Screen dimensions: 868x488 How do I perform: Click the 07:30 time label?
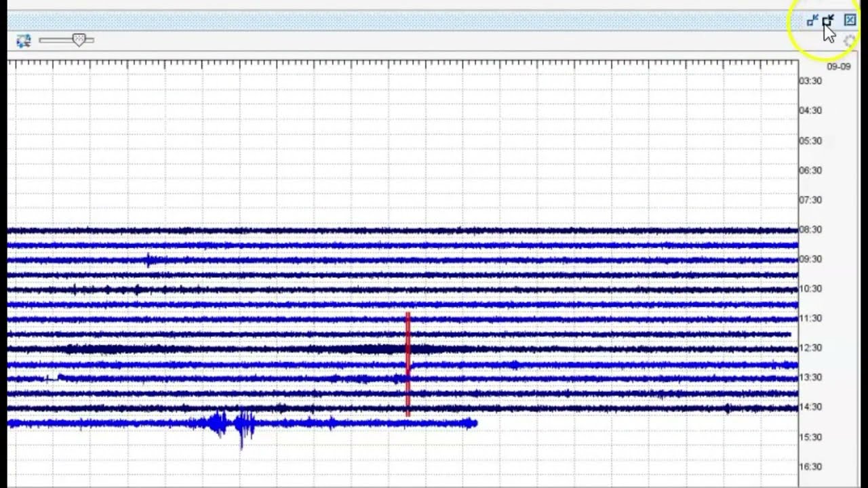[x=810, y=200]
